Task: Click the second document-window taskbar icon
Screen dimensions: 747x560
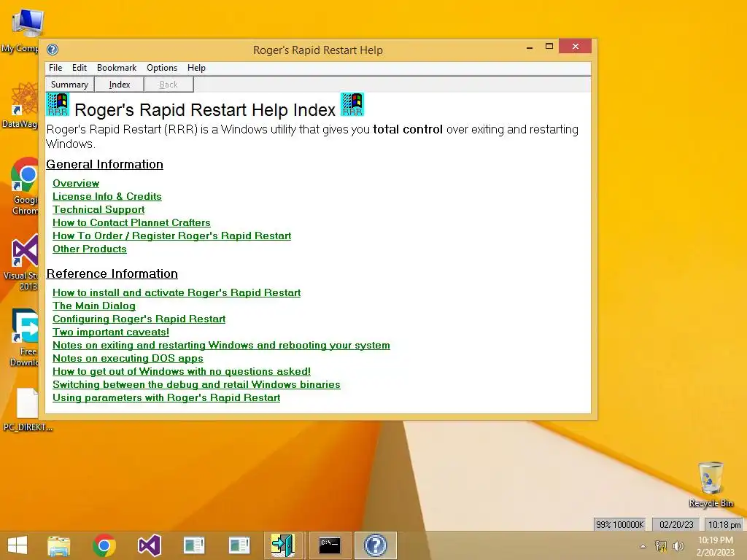Action: coord(239,545)
